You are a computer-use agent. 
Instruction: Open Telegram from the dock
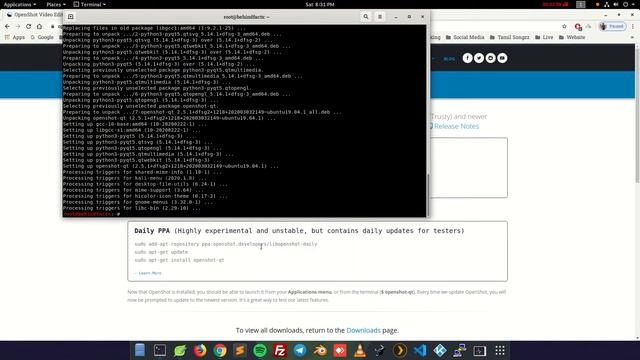(300, 350)
